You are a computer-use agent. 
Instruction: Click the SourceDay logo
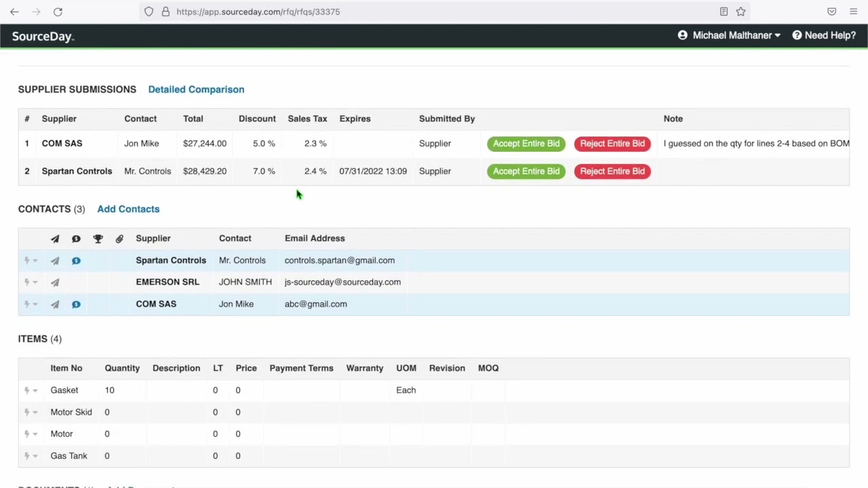[43, 36]
